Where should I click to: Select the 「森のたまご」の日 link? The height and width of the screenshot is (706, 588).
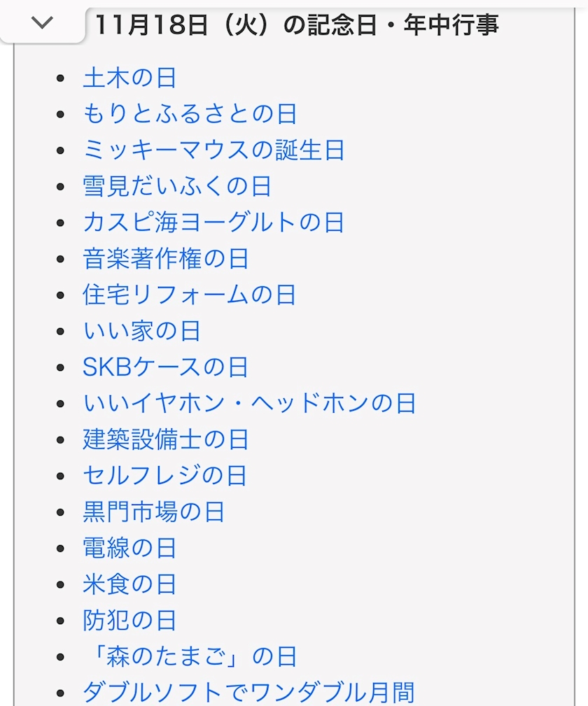[x=190, y=657]
